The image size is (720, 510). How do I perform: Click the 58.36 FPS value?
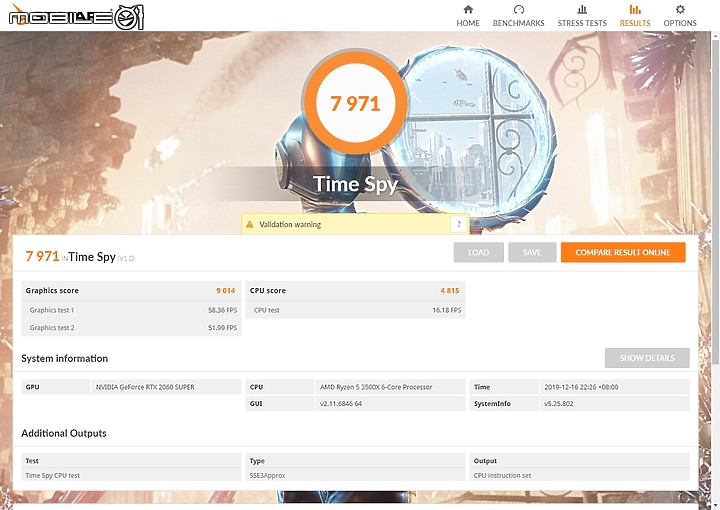tap(222, 310)
